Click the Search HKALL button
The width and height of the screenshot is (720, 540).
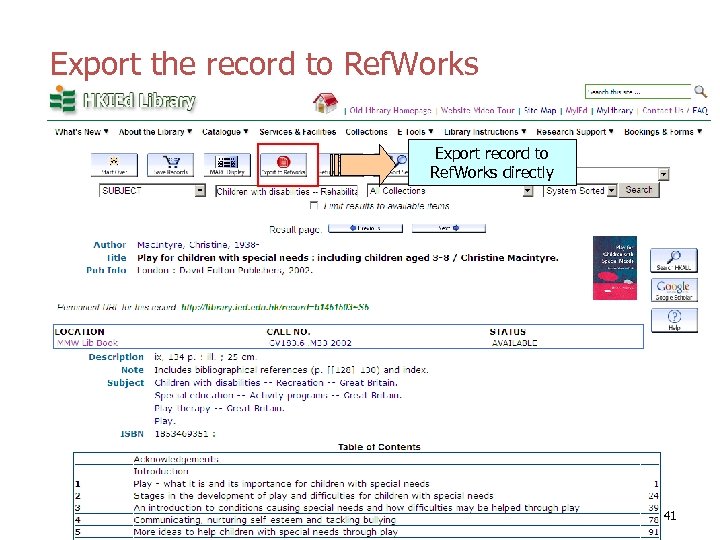coord(674,260)
